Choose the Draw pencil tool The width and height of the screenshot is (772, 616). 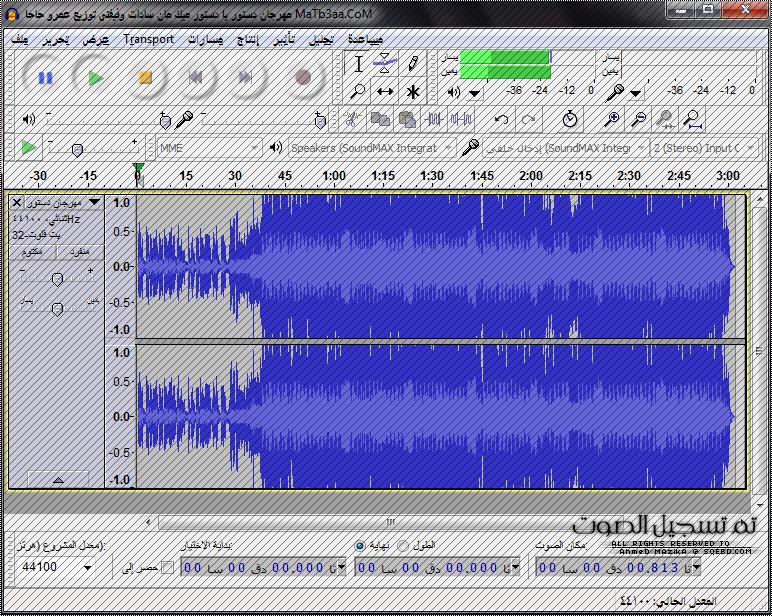(x=412, y=64)
